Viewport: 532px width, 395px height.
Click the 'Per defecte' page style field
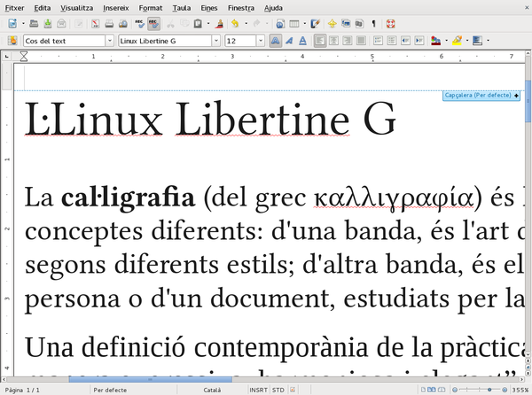(110, 390)
